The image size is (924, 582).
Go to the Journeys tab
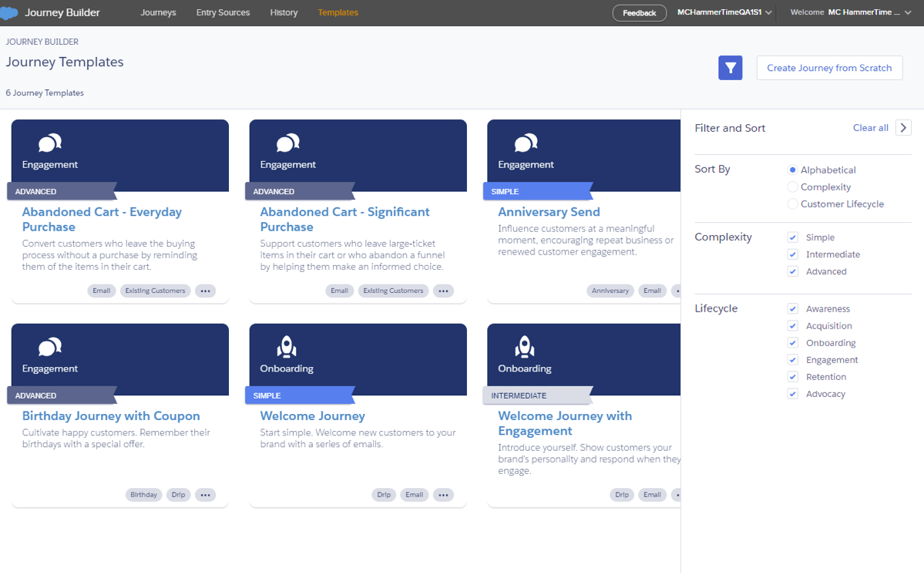click(158, 12)
